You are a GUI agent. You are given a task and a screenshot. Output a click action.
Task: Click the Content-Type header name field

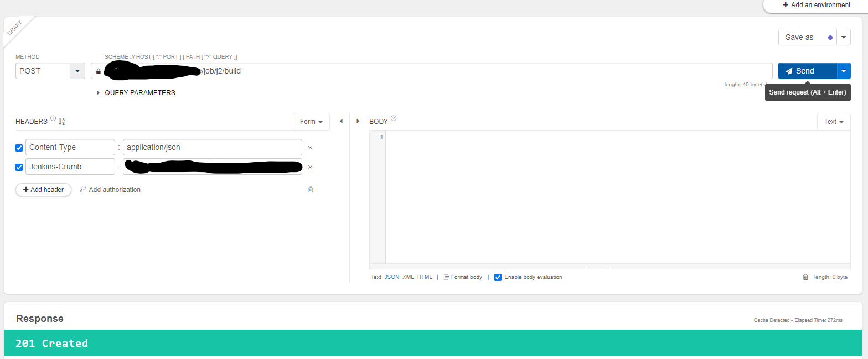70,147
